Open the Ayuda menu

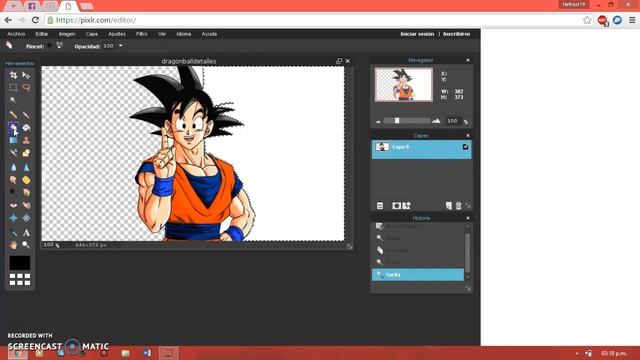tap(209, 34)
